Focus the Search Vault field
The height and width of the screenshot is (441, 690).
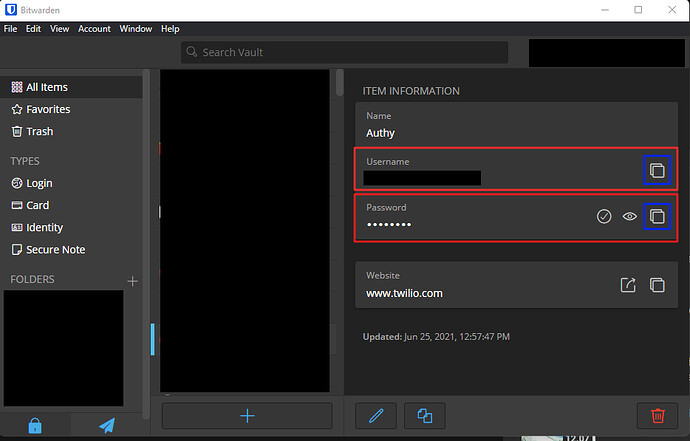(344, 52)
